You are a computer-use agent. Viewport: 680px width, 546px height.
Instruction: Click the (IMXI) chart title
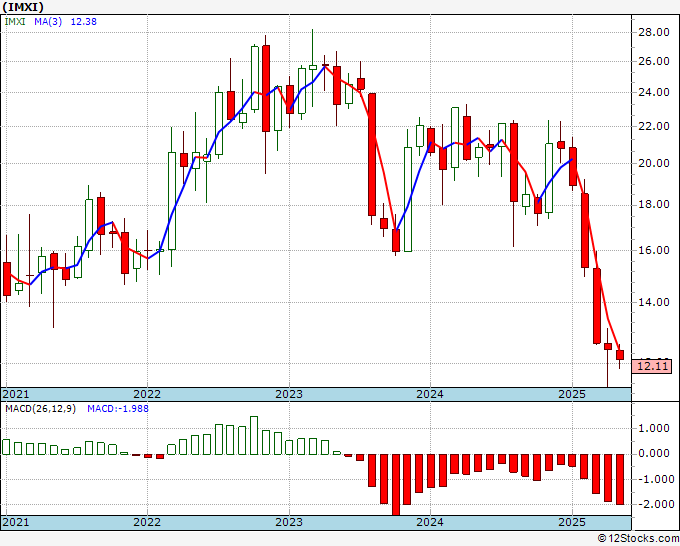(23, 7)
